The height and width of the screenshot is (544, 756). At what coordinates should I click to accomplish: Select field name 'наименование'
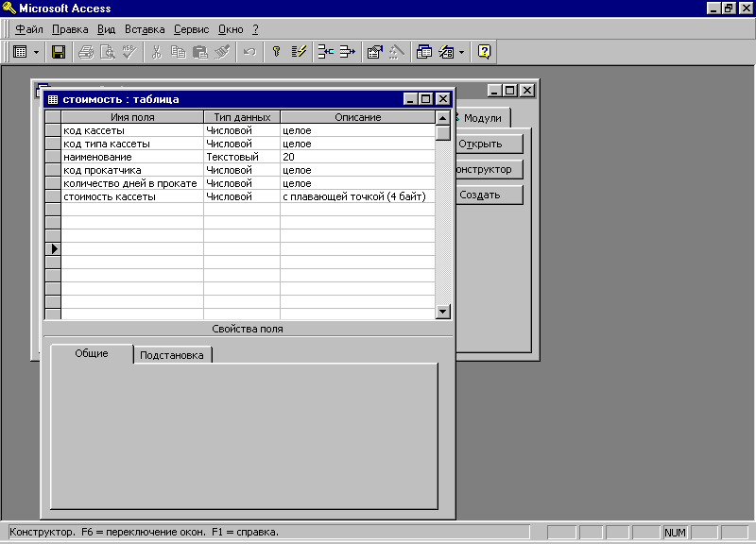pyautogui.click(x=132, y=157)
